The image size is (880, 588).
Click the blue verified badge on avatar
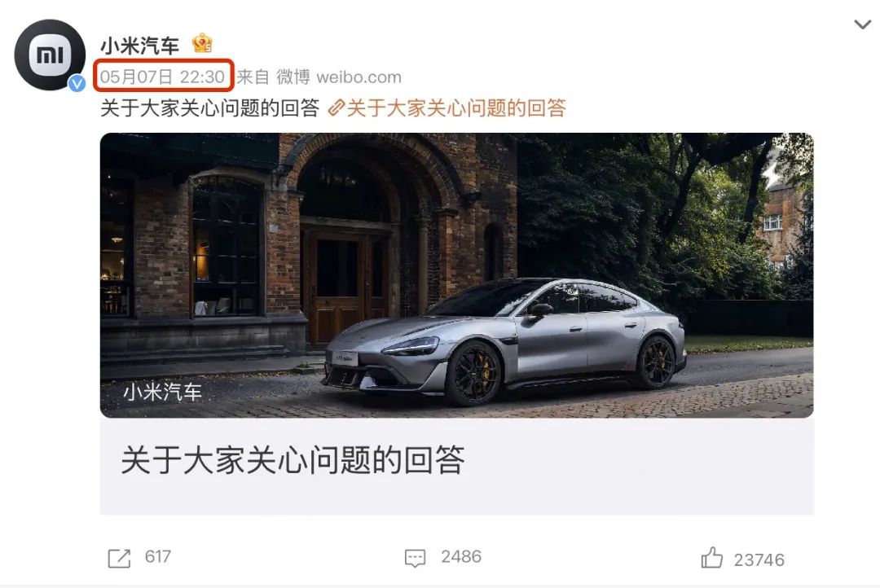click(x=77, y=84)
